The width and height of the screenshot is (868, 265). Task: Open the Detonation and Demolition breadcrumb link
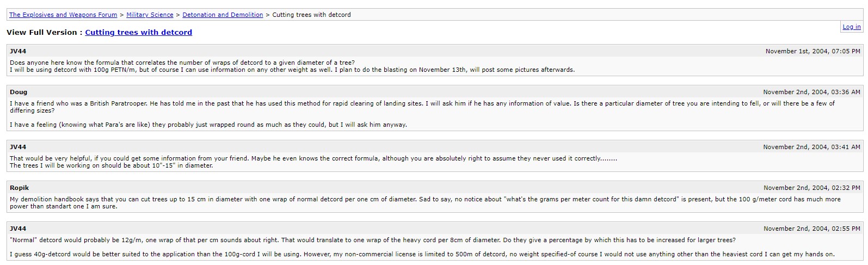tap(223, 15)
